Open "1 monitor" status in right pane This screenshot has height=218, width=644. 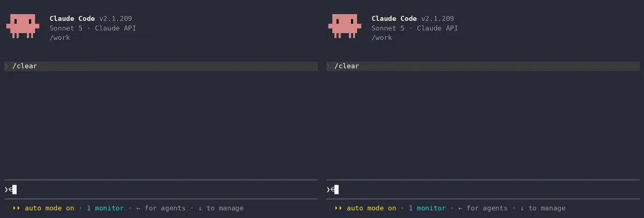pyautogui.click(x=427, y=208)
